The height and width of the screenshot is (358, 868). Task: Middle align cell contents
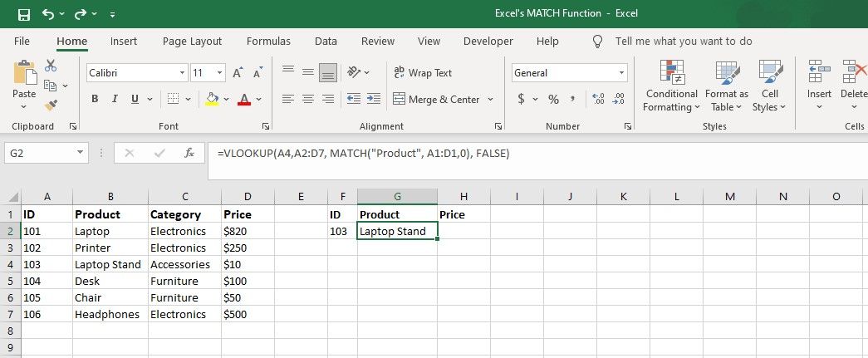pos(308,72)
